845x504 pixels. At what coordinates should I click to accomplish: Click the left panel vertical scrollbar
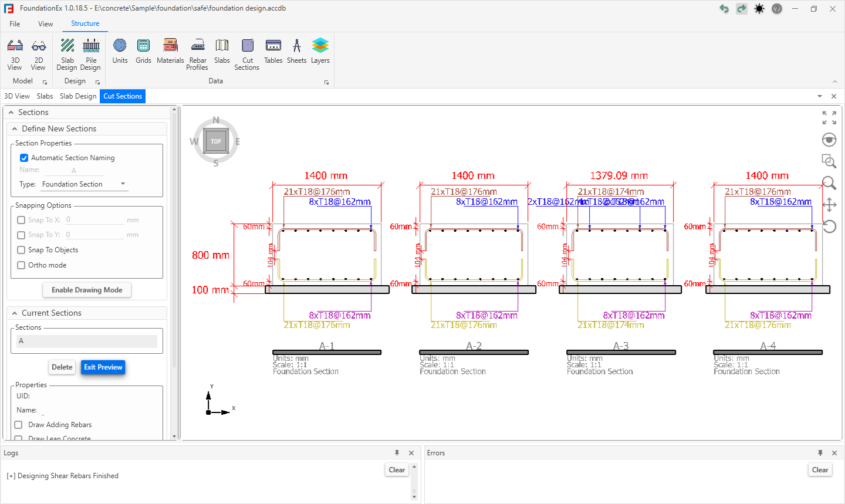point(174,235)
